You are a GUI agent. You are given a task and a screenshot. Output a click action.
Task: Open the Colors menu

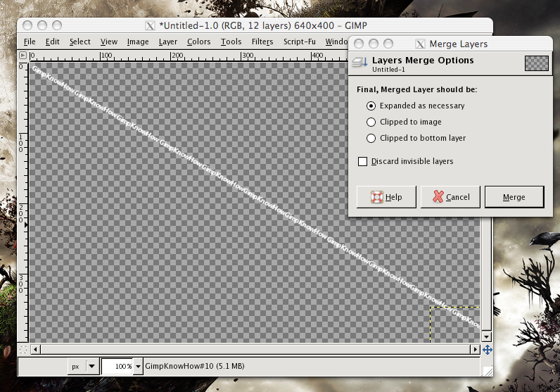pyautogui.click(x=198, y=42)
